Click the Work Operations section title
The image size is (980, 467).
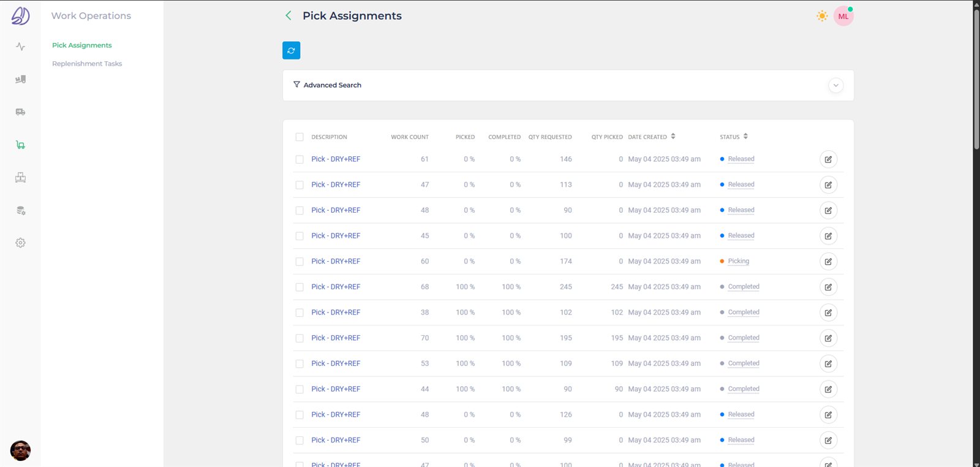pos(91,16)
